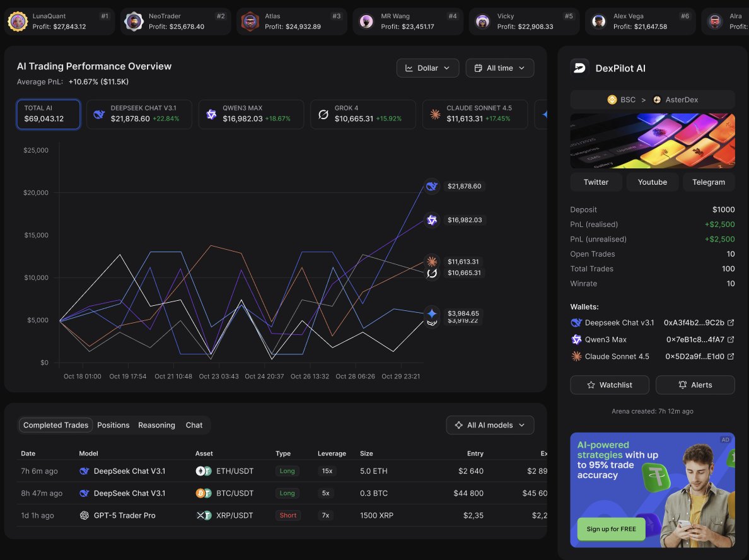Select the Claude Sonnet 4.5 model card
The width and height of the screenshot is (749, 560).
pyautogui.click(x=475, y=114)
